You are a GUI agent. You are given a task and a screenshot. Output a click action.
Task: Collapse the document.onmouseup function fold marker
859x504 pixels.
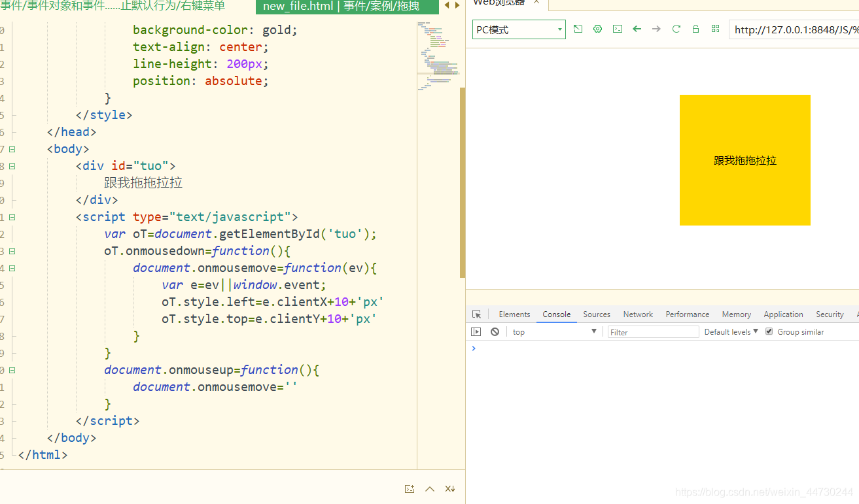tap(12, 370)
